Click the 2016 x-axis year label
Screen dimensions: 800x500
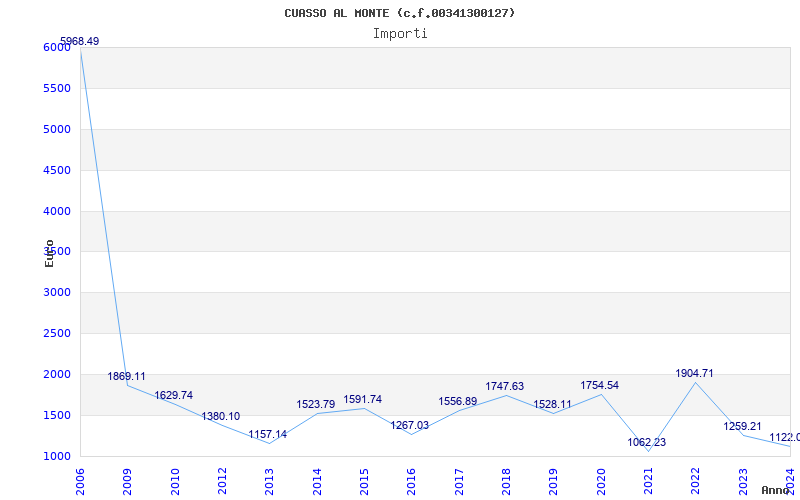[411, 481]
